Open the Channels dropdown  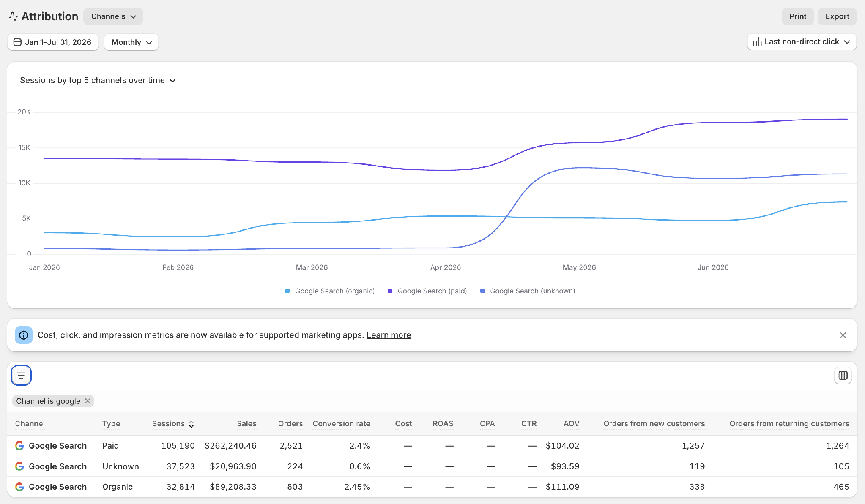113,16
